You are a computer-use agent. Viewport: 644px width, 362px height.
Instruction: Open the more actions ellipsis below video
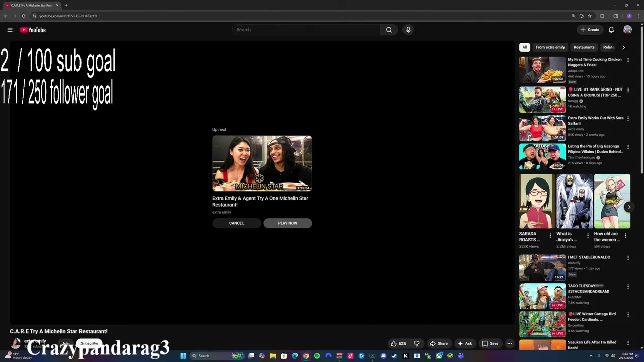510,344
